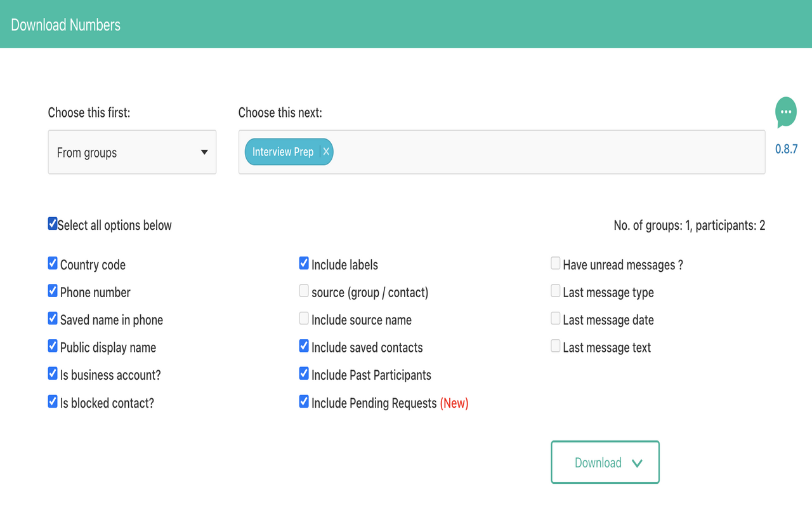812x508 pixels.
Task: Remove the Interview Prep group tag
Action: pos(325,152)
